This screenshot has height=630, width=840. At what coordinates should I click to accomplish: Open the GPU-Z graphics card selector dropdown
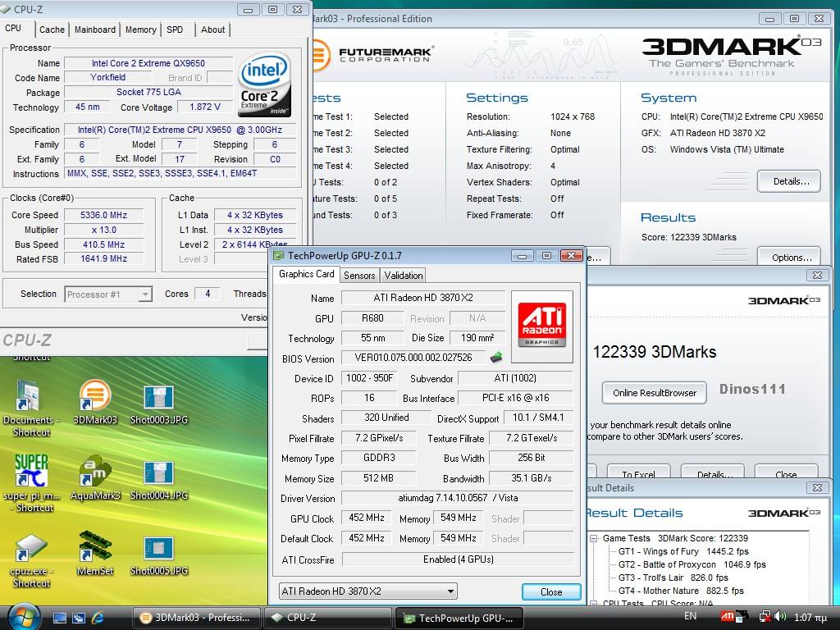pos(368,591)
